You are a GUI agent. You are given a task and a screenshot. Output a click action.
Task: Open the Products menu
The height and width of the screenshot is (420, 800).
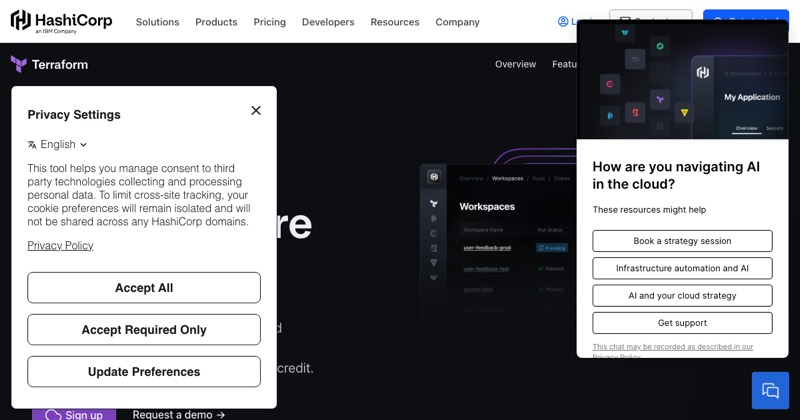[x=216, y=22]
